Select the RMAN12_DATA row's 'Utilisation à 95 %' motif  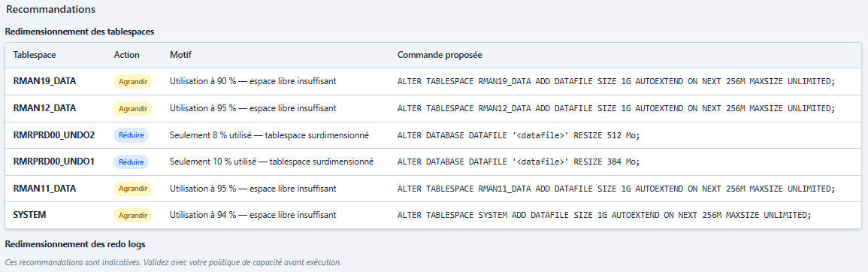(x=253, y=109)
